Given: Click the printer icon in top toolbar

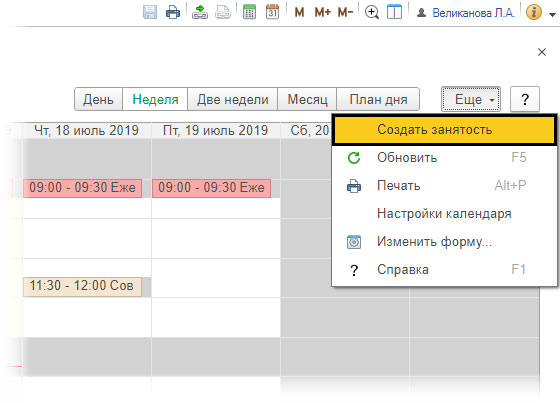Looking at the screenshot, I should pos(173,13).
